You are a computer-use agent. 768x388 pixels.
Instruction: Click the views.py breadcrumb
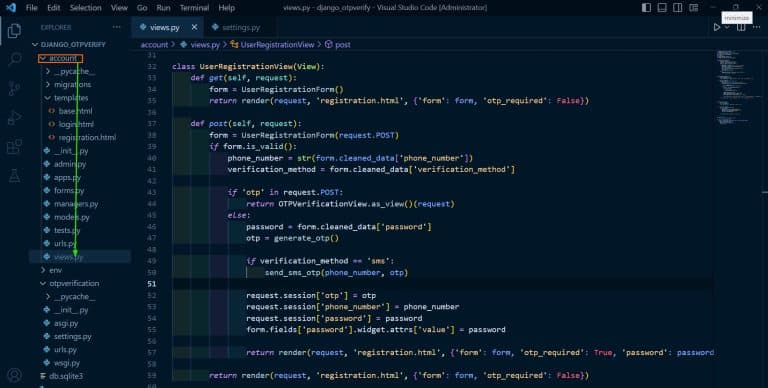(205, 44)
